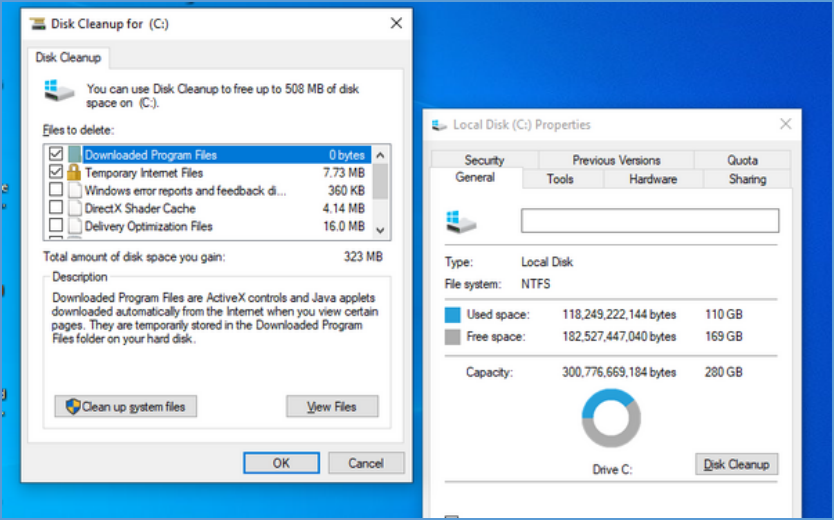Screen dimensions: 836x522
Task: Click the Local Disk type value
Action: tap(547, 262)
